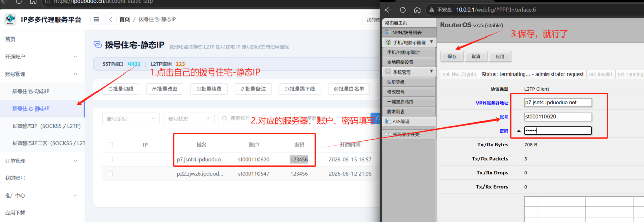Click the 密码 password field in RouterOS

(558, 131)
